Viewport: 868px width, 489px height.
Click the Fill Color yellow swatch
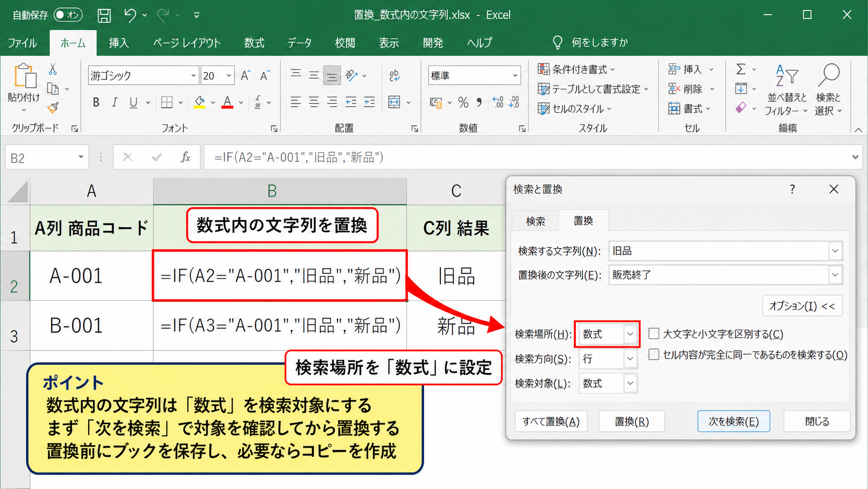200,102
